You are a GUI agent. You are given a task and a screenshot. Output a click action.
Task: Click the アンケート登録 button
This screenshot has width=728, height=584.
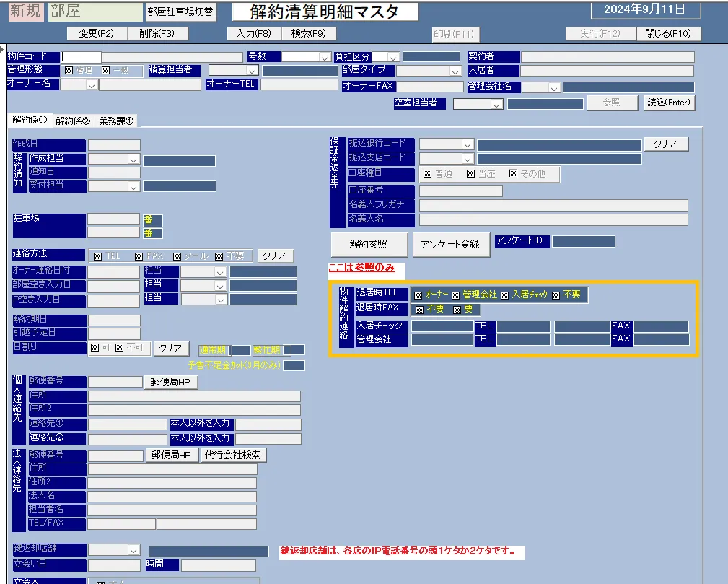click(x=450, y=244)
